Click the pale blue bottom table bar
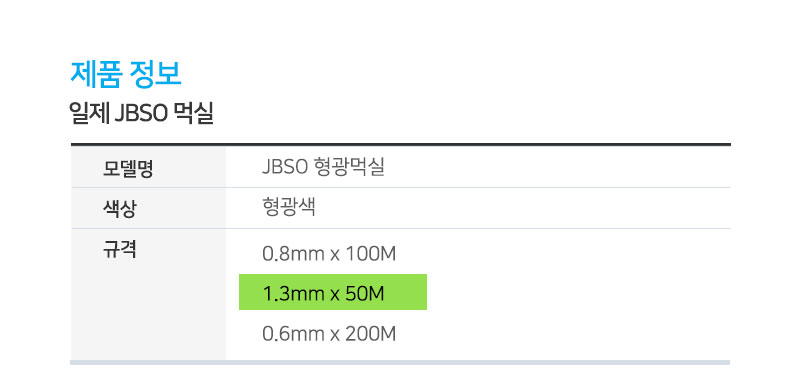Screen dimensions: 800x388 coord(400,362)
